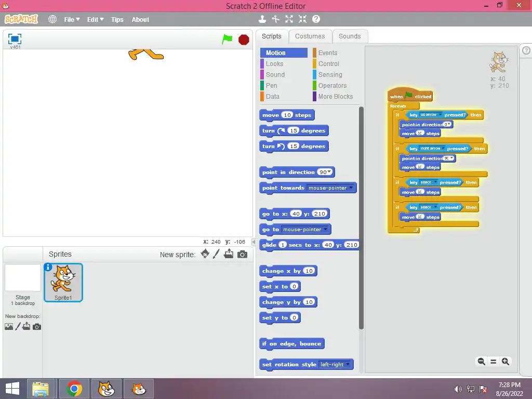532x399 pixels.
Task: Click the when flag clicked hat block
Action: coord(410,96)
